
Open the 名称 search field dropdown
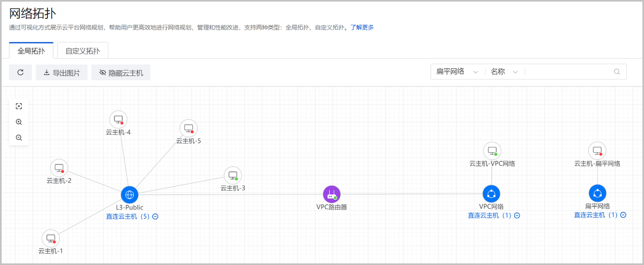coord(504,72)
